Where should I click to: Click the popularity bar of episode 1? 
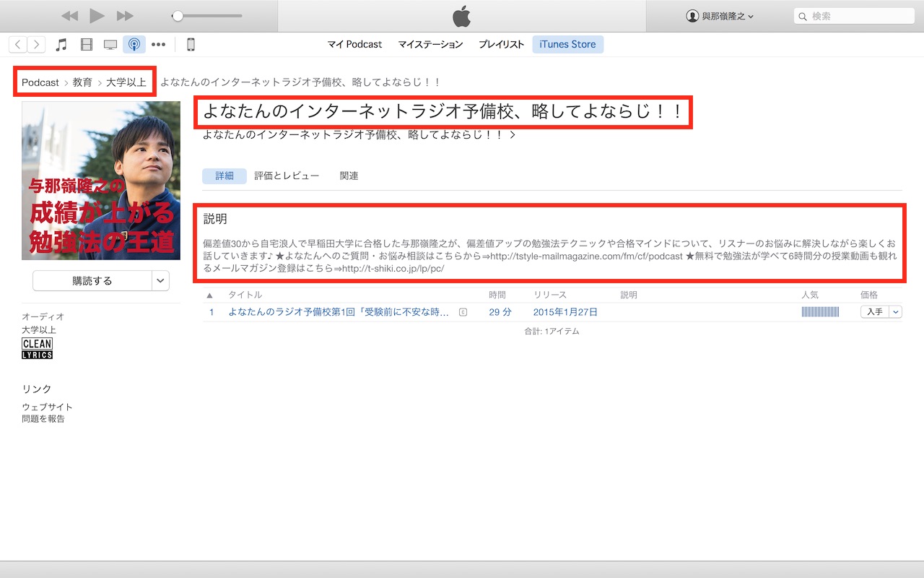[x=820, y=312]
